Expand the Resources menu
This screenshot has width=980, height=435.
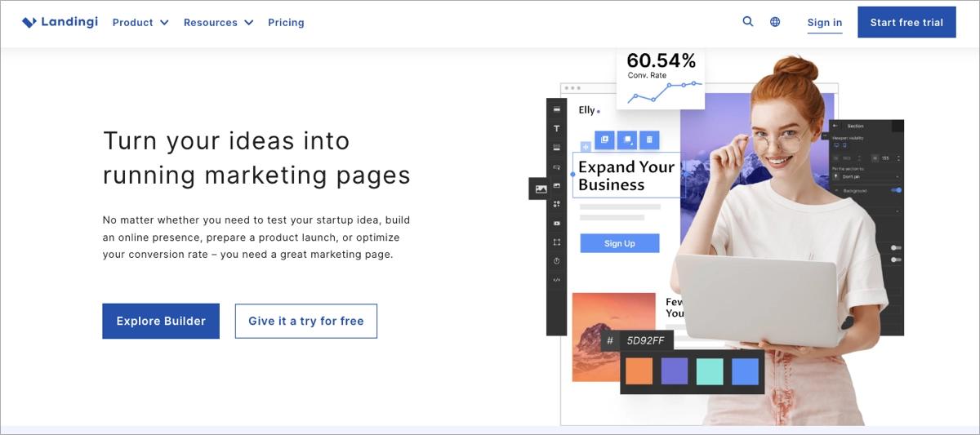pyautogui.click(x=218, y=23)
